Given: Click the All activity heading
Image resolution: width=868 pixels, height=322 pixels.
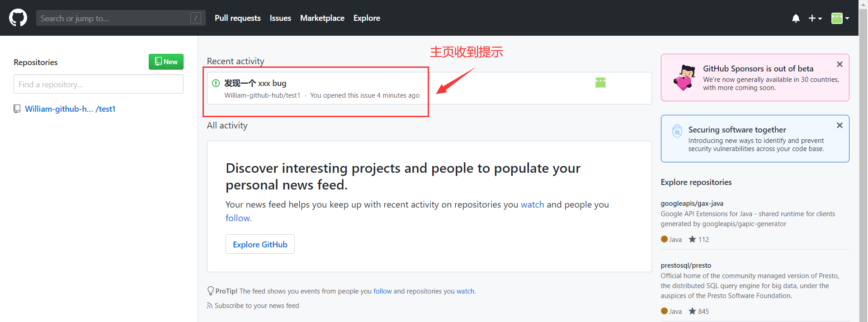Looking at the screenshot, I should [227, 125].
